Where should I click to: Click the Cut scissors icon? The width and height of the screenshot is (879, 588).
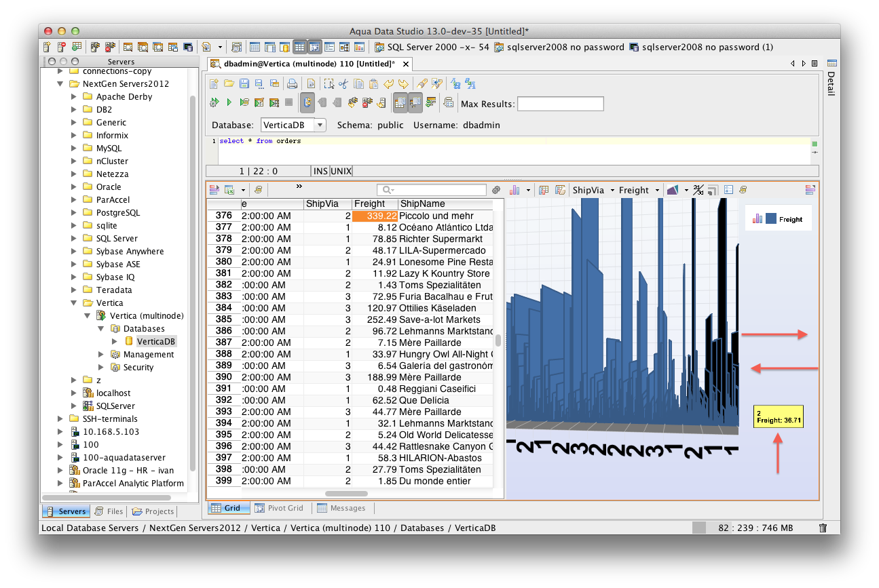click(343, 84)
